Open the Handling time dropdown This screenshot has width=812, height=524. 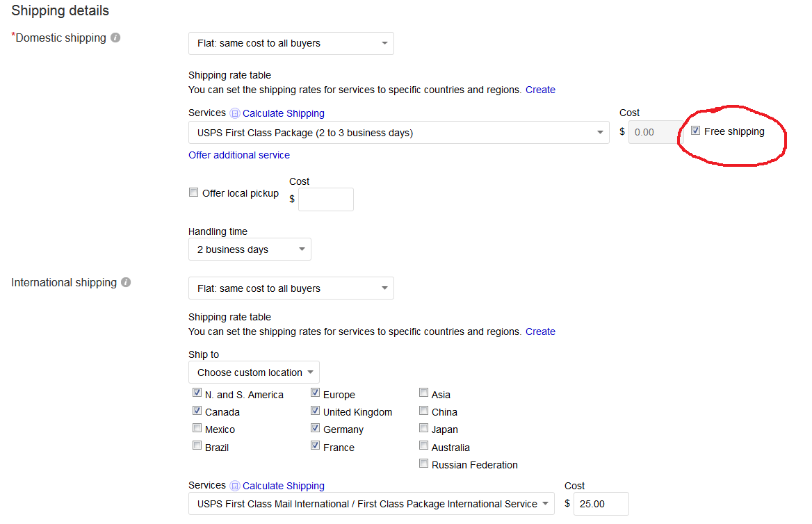coord(250,249)
